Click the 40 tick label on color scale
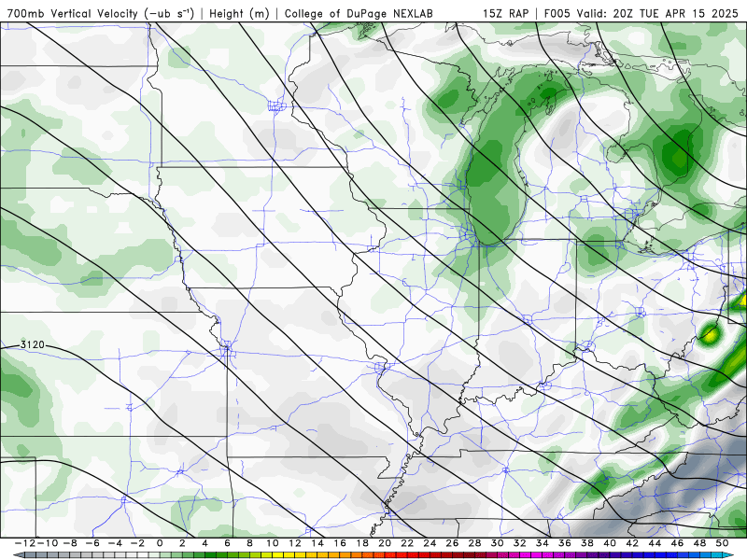Viewport: 747px width, 560px height. click(610, 543)
